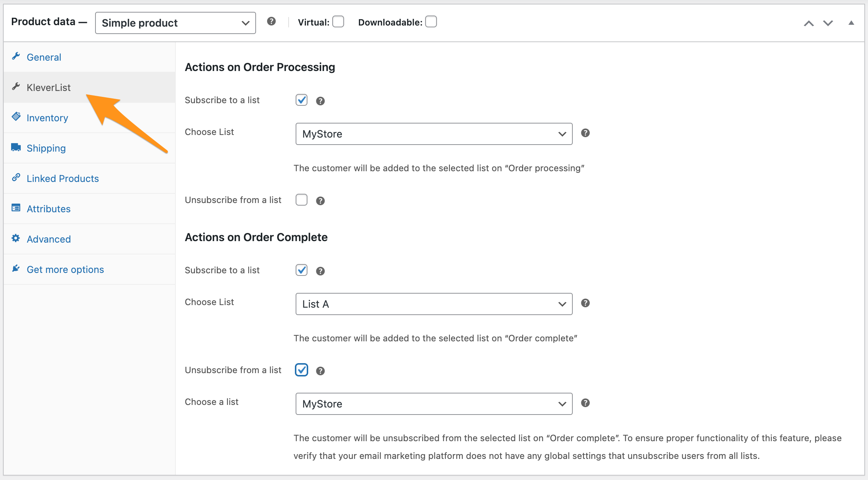Collapse the Product data panel with the triangle toggle
Image resolution: width=868 pixels, height=480 pixels.
(x=851, y=23)
